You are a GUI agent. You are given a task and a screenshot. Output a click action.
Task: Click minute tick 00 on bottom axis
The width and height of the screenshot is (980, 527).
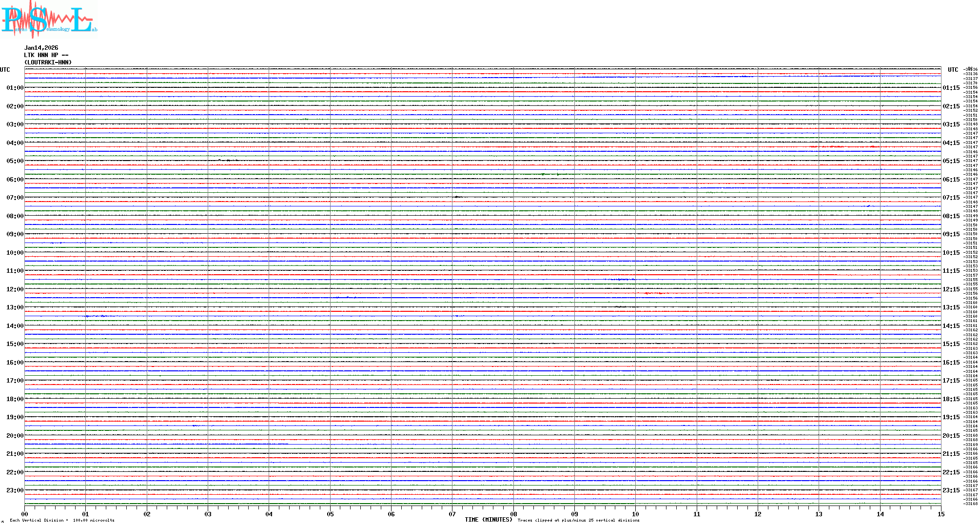[x=25, y=514]
